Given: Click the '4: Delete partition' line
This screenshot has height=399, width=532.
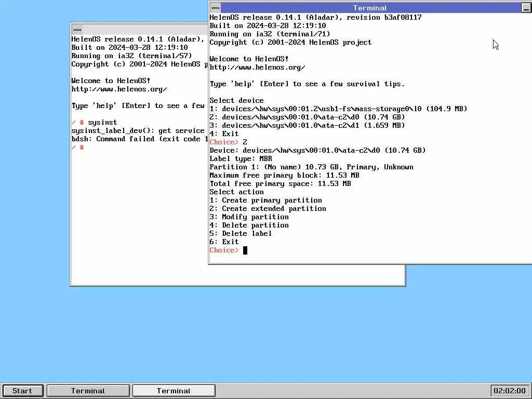Looking at the screenshot, I should coord(249,225).
